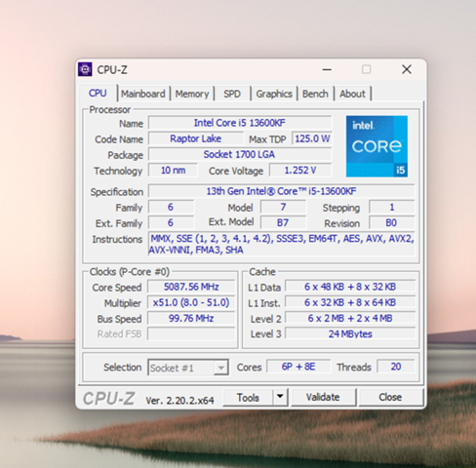This screenshot has height=468, width=476.
Task: Click the Intel Core i5 logo badge
Action: [x=377, y=146]
